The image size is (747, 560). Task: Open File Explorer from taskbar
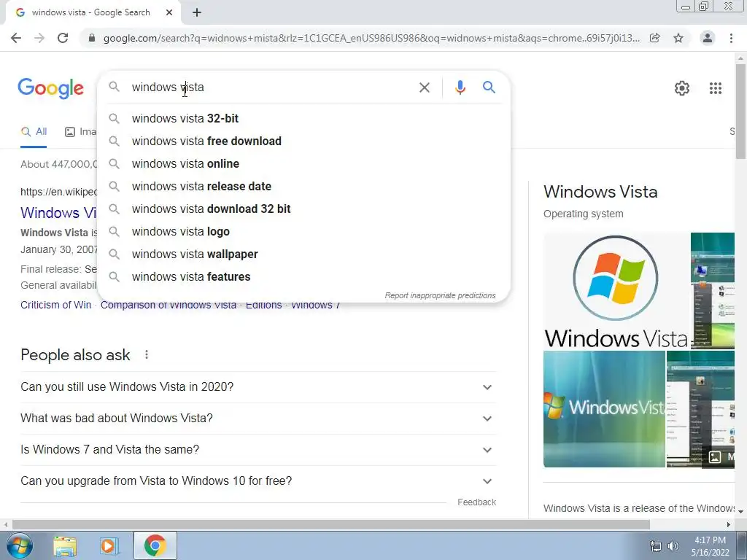(65, 546)
